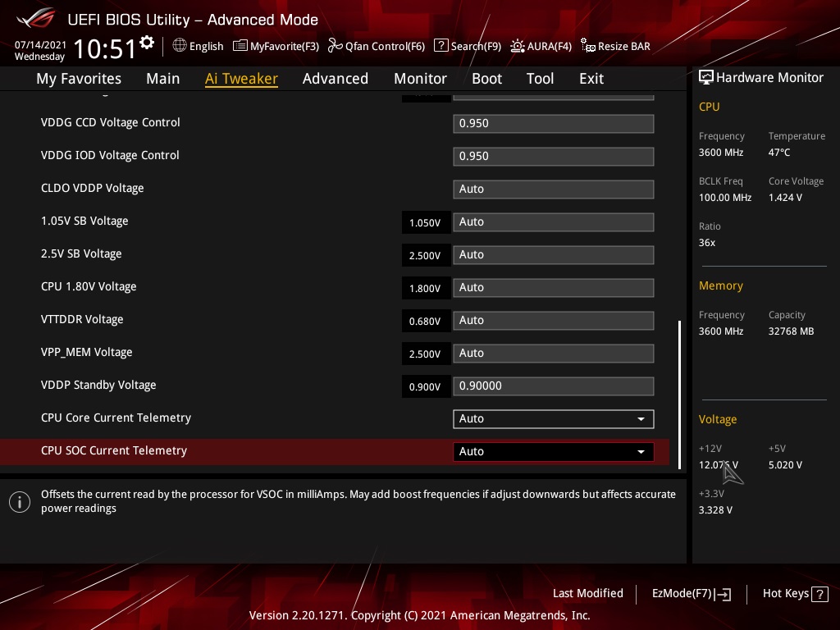Select the globe language icon
This screenshot has height=630, width=840.
180,46
